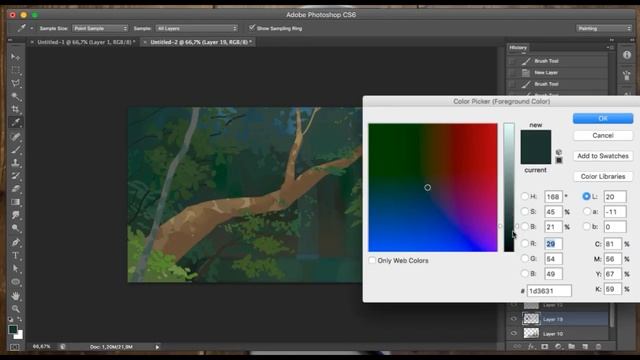Click the new group folder icon
Viewport: 640px width, 360px height.
click(571, 347)
